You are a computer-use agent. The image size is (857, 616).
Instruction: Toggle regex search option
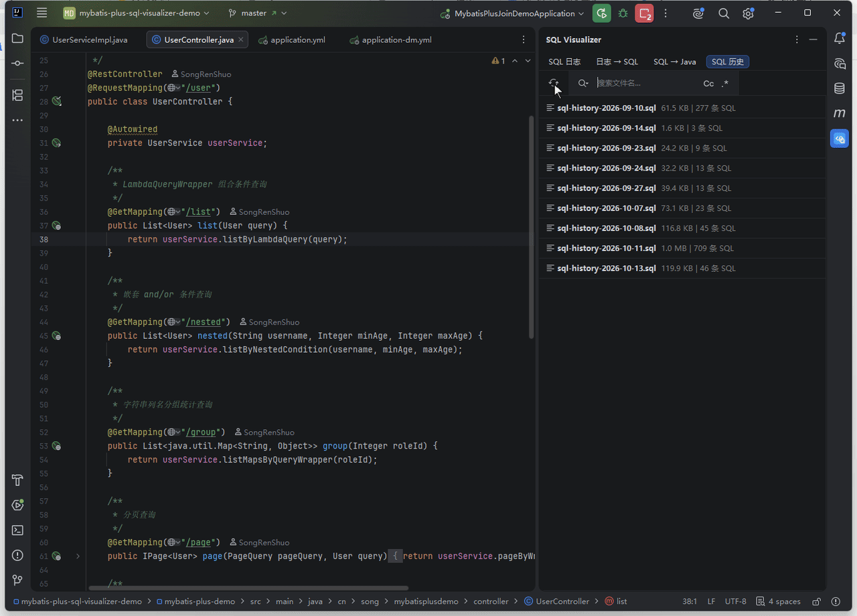pos(725,84)
